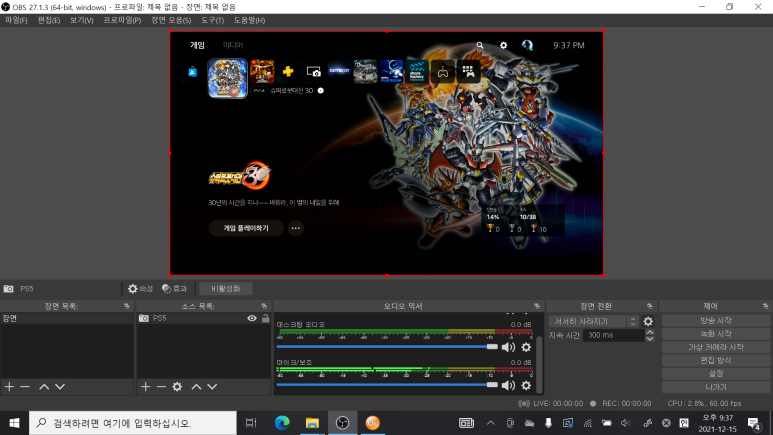Open the 도구(T) menu
Viewport: 773px width, 435px height.
tap(212, 20)
